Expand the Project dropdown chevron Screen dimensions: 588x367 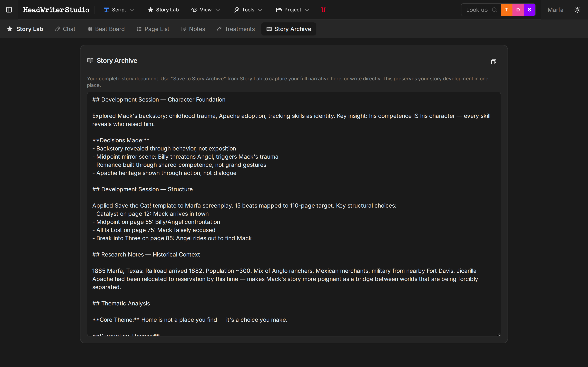307,10
